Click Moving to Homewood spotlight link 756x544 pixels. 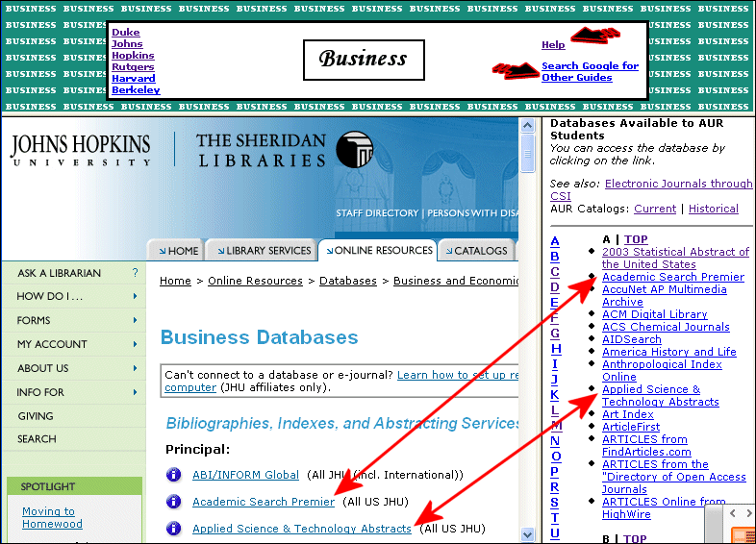52,517
